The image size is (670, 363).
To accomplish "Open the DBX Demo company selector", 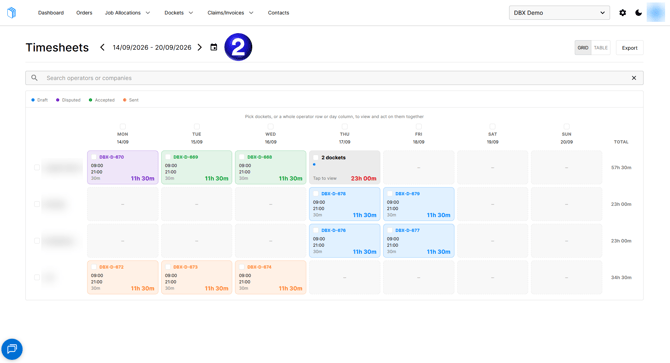I will click(x=559, y=13).
